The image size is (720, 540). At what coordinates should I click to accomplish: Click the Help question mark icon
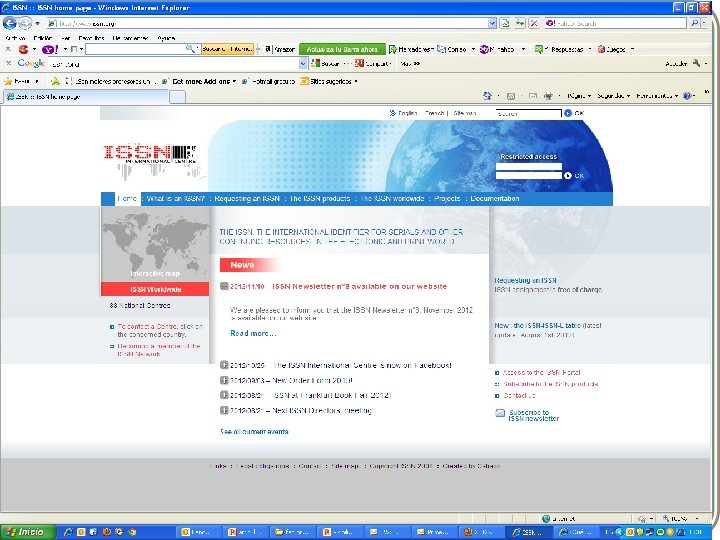(x=687, y=96)
